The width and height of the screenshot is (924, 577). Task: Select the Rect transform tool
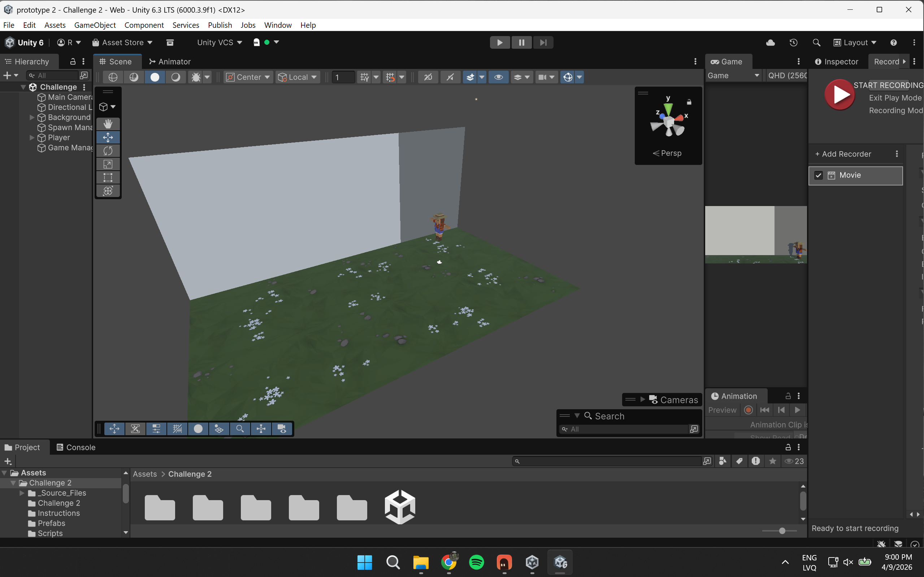click(108, 178)
